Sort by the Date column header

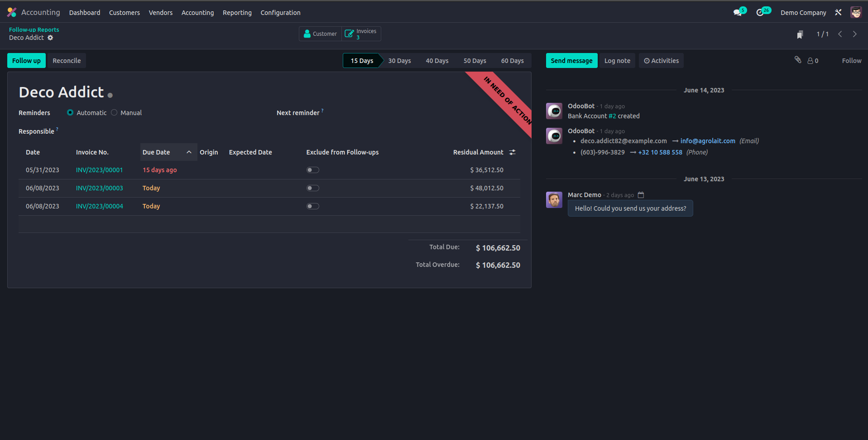[33, 152]
